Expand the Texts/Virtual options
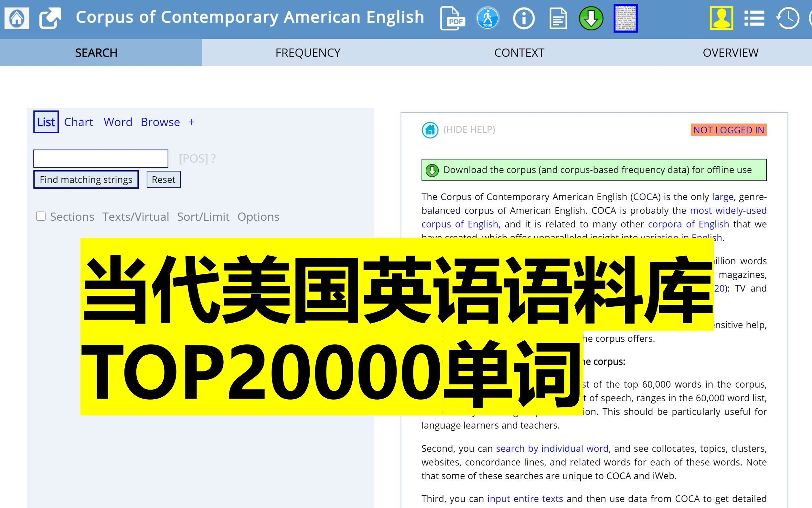This screenshot has width=812, height=508. (135, 217)
